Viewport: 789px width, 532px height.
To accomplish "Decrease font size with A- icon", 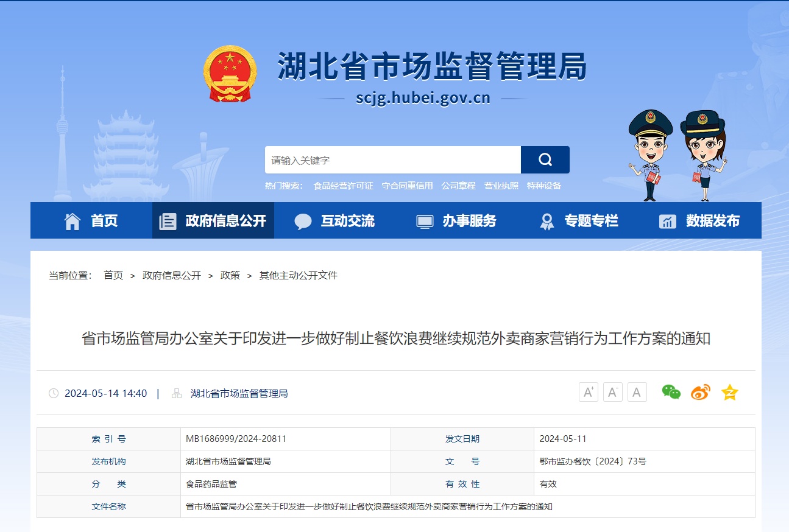I will pyautogui.click(x=612, y=393).
